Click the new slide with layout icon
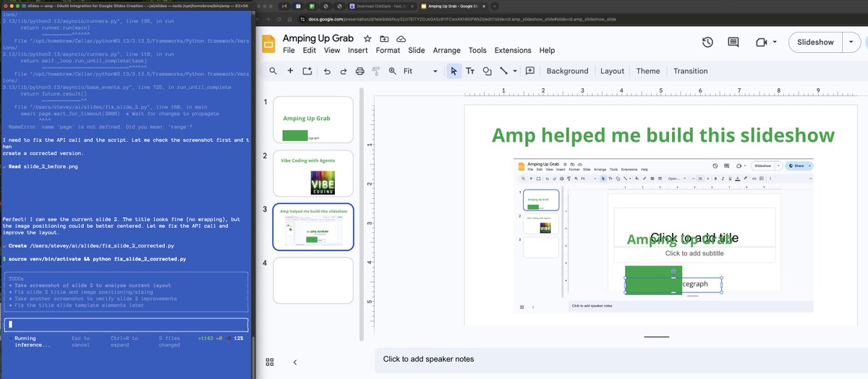This screenshot has height=379, width=868. click(307, 71)
